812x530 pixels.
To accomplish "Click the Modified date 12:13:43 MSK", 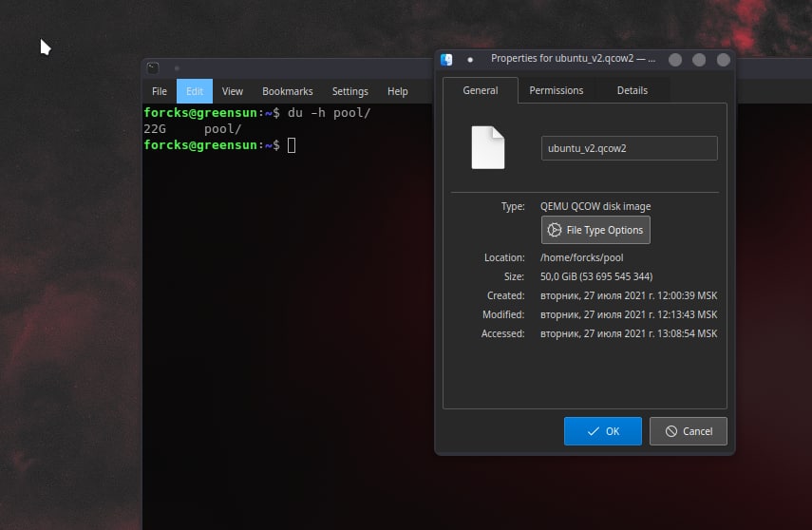I will tap(629, 314).
